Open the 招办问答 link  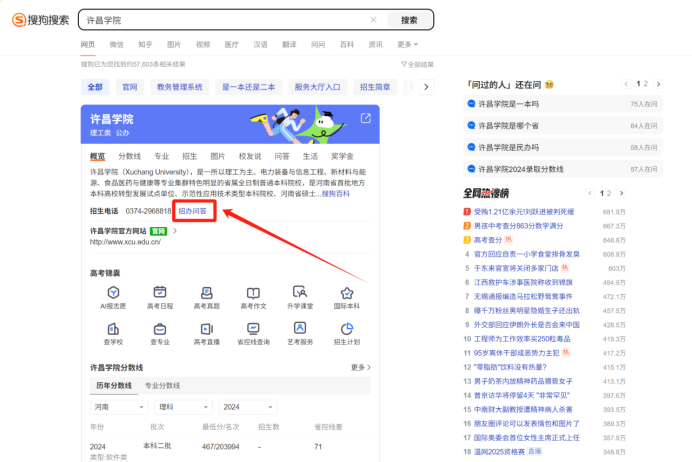pyautogui.click(x=192, y=211)
